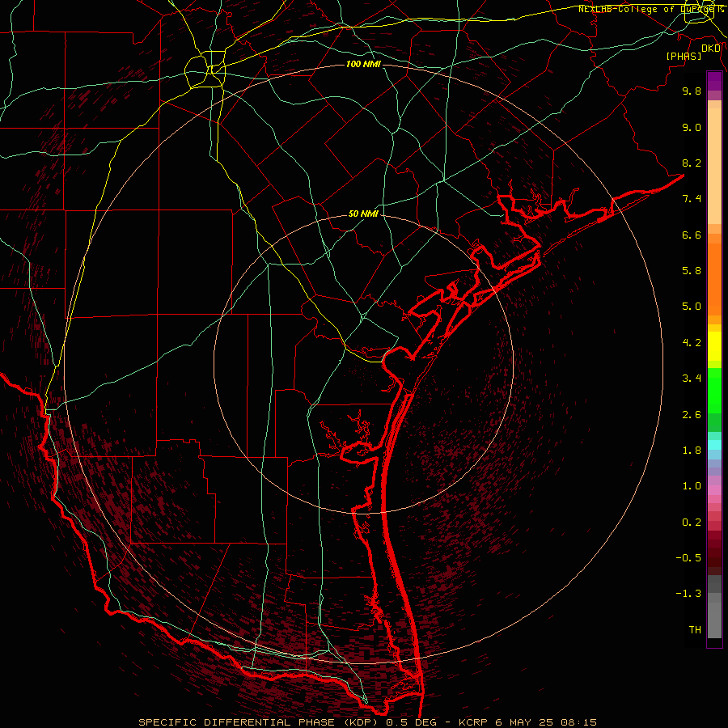Select the 8.2 value on the color scale
The height and width of the screenshot is (728, 728).
[x=692, y=163]
